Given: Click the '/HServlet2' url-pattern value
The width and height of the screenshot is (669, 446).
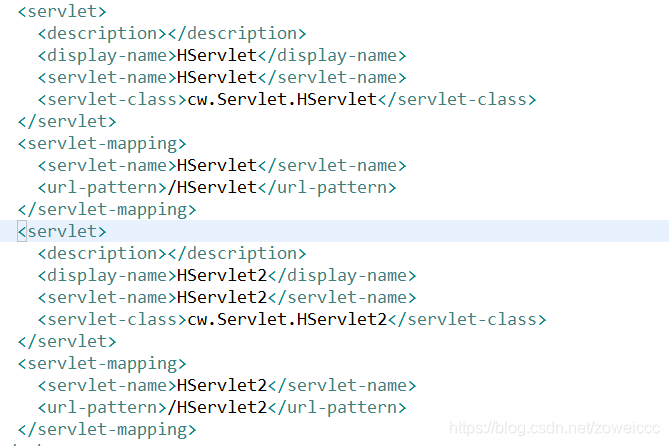Looking at the screenshot, I should (218, 407).
